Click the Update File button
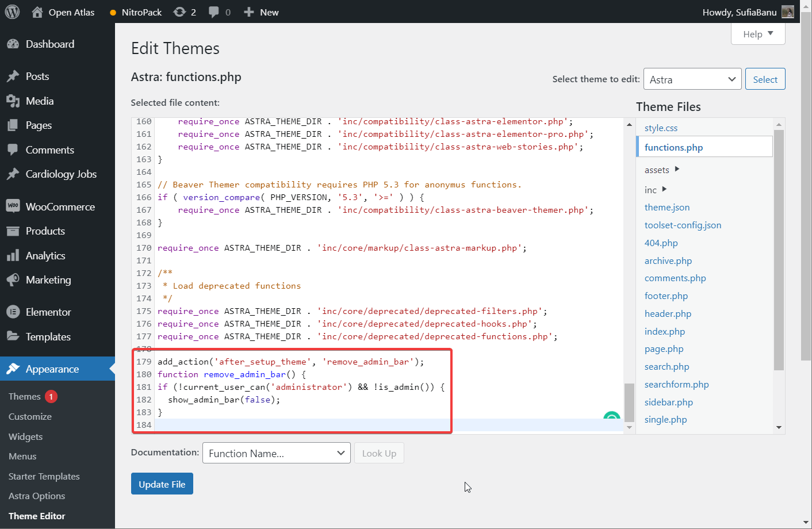The image size is (812, 529). [162, 484]
